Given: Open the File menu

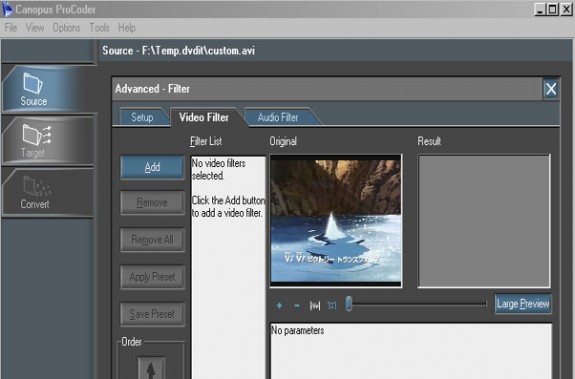Looking at the screenshot, I should 11,27.
